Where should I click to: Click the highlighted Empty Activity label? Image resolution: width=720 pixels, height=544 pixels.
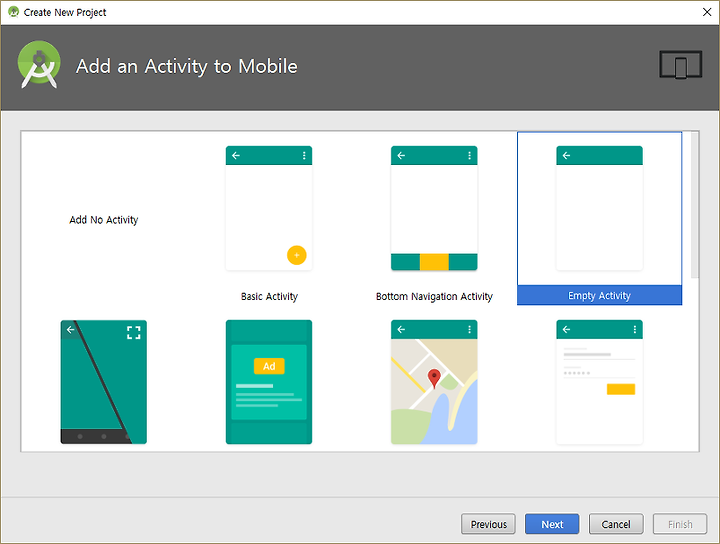point(599,295)
